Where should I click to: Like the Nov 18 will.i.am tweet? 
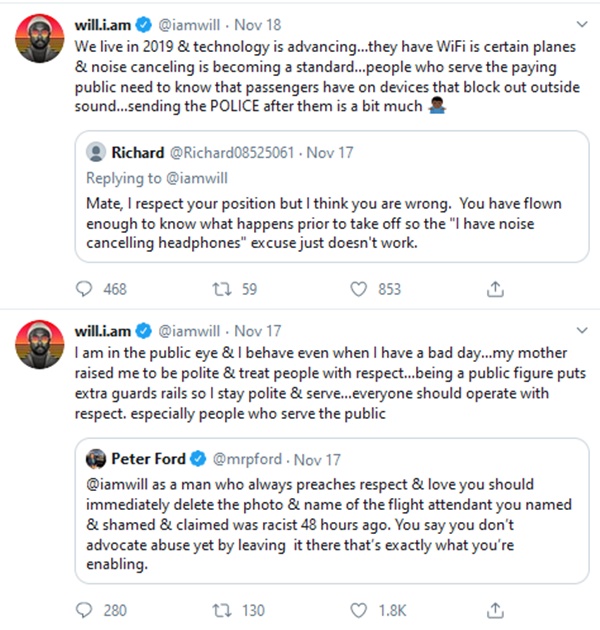[x=360, y=289]
